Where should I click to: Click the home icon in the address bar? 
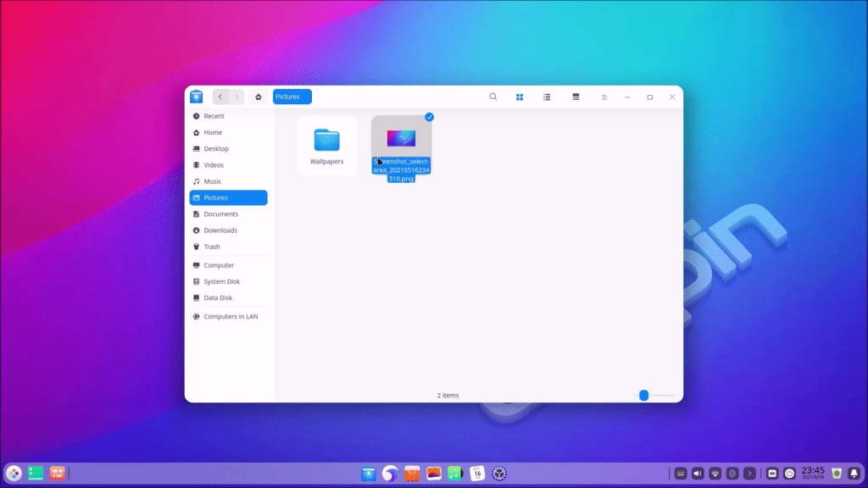coord(259,97)
